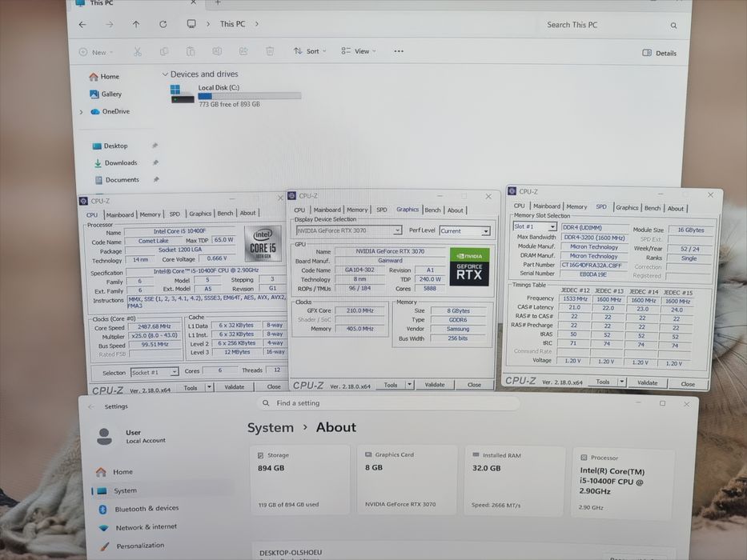Viewport: 747px width, 560px height.
Task: Go forward in File Explorer
Action: [110, 24]
